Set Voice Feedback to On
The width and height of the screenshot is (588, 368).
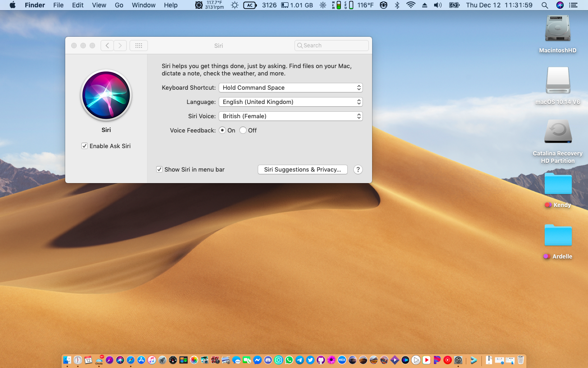222,130
